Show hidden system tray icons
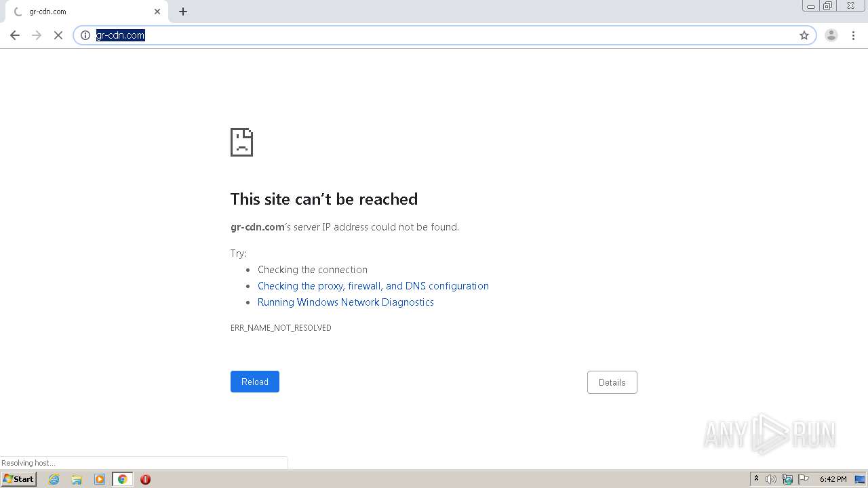The image size is (868, 488). coord(756,479)
